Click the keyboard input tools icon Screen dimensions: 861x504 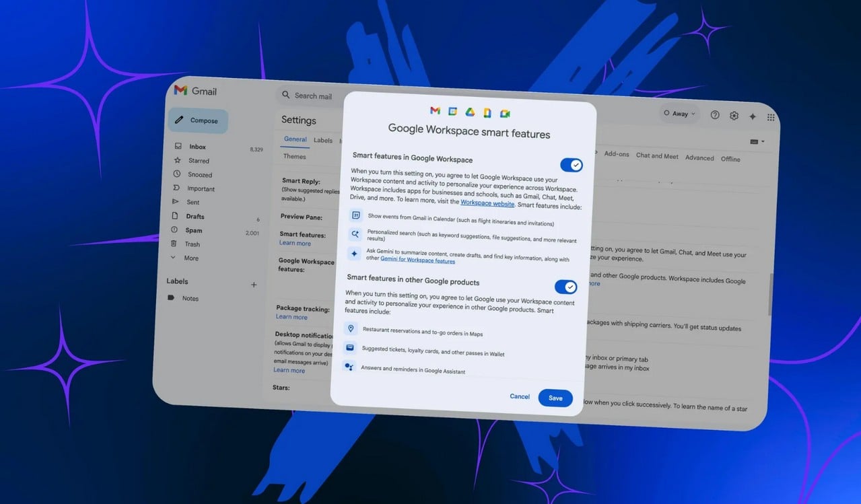point(754,141)
